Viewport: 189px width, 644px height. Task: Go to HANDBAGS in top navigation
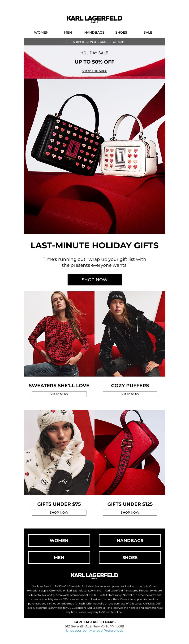click(x=94, y=32)
